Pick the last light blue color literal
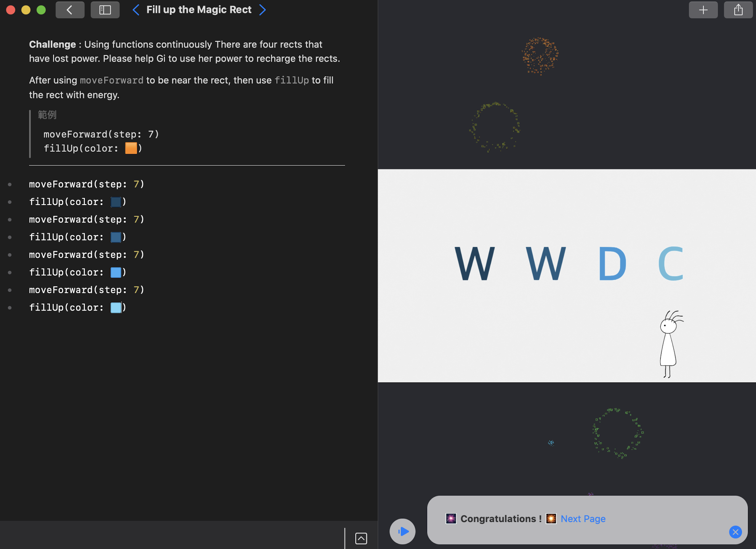Image resolution: width=756 pixels, height=549 pixels. tap(116, 308)
